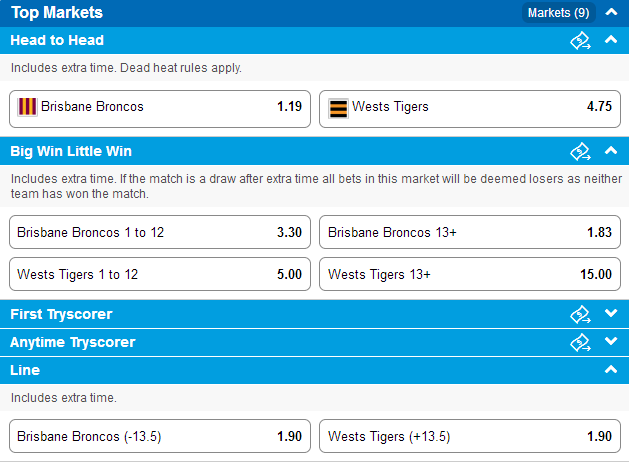629x462 pixels.
Task: Collapse the Head to Head market
Action: 611,39
